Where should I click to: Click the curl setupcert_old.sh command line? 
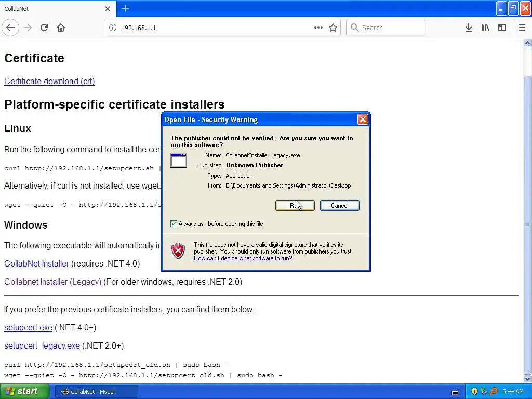(x=116, y=365)
